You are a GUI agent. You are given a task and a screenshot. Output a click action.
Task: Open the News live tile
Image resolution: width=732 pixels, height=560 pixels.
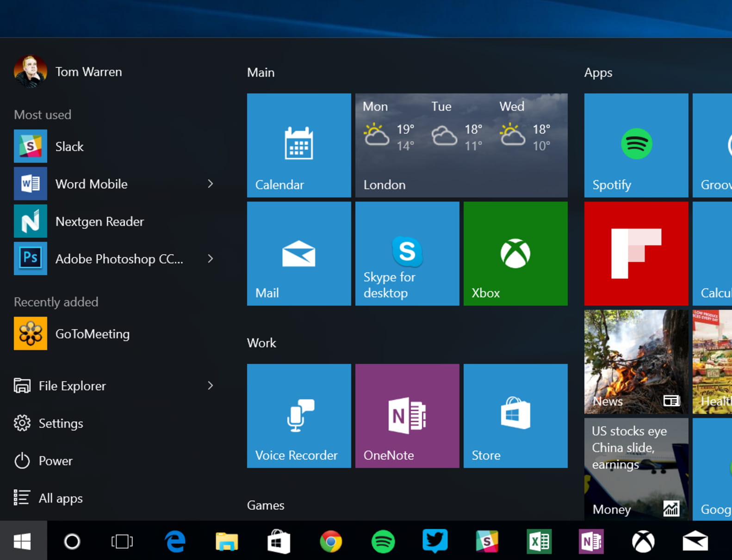click(636, 362)
